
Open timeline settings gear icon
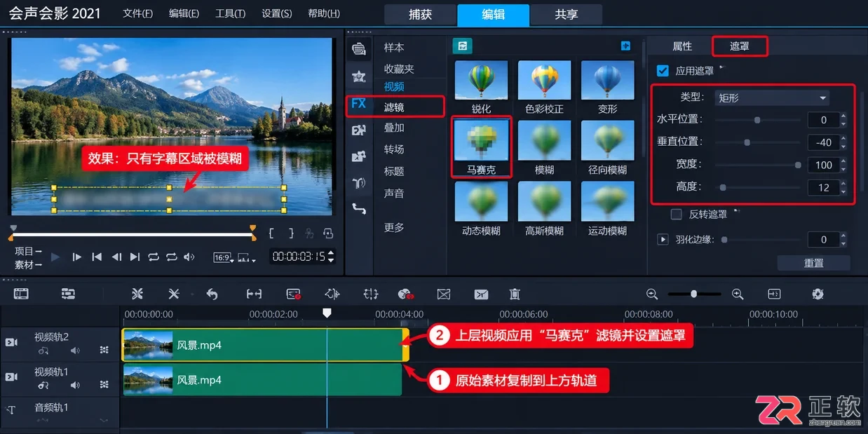click(818, 294)
